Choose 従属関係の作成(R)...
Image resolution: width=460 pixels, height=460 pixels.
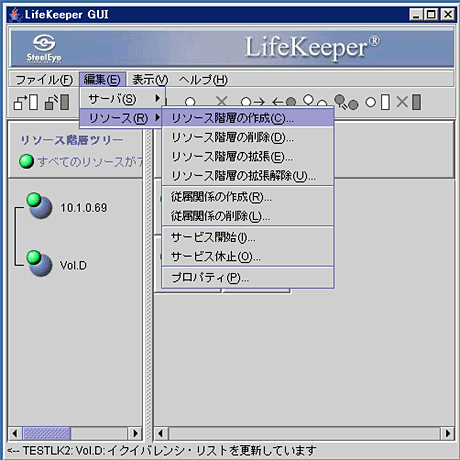(x=248, y=197)
